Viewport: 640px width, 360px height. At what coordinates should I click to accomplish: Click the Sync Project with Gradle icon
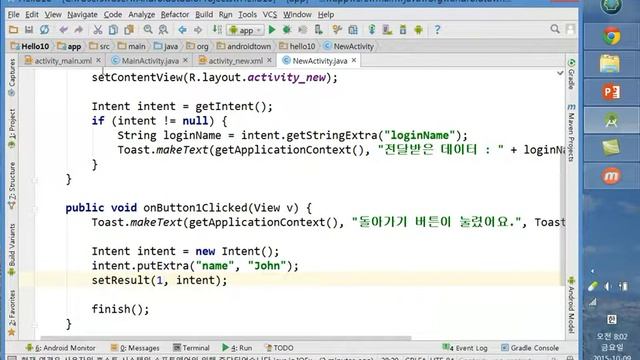tap(372, 30)
